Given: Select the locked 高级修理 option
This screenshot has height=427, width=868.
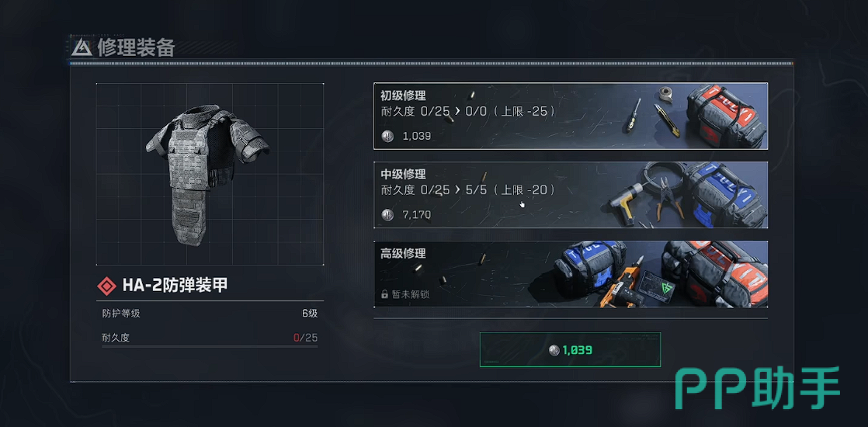Looking at the screenshot, I should [x=571, y=274].
